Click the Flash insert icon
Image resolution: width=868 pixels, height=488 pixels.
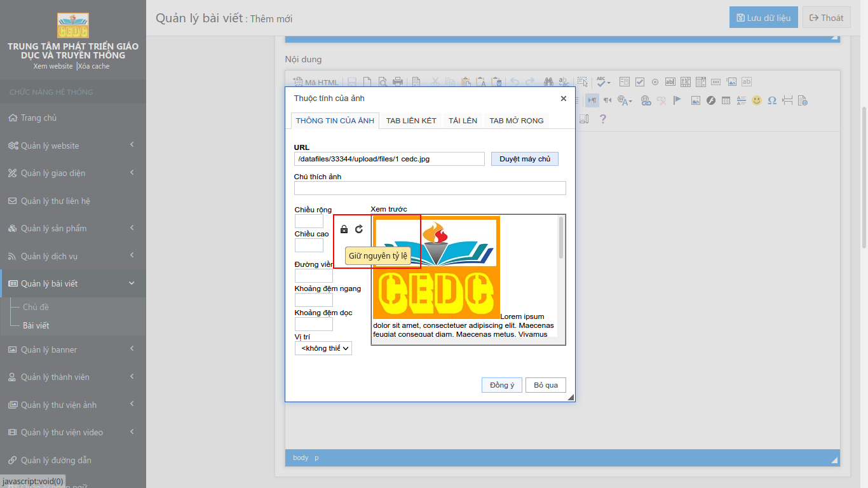pos(711,100)
